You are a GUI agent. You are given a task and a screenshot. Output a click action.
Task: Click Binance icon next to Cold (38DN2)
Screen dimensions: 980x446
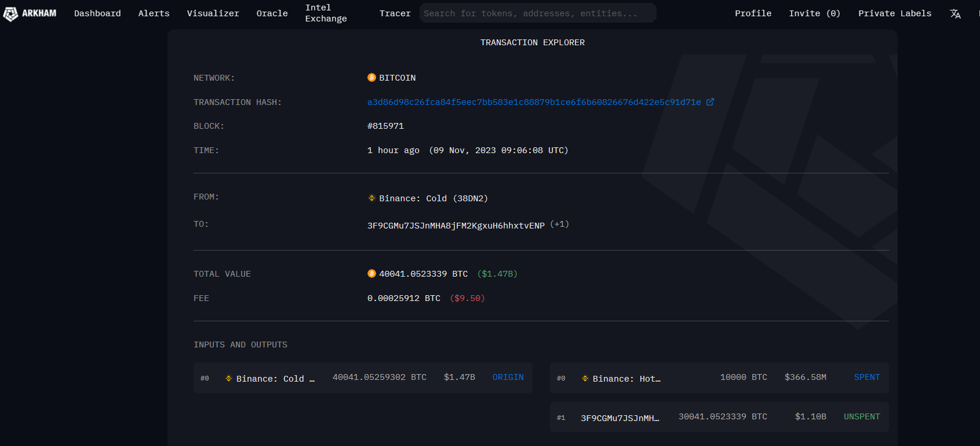coord(371,198)
